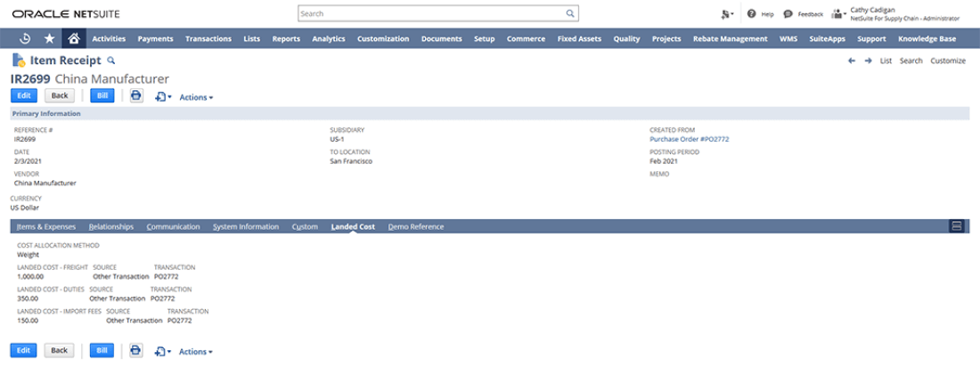980x368 pixels.
Task: Switch to Demo Reference subtab
Action: pos(416,227)
